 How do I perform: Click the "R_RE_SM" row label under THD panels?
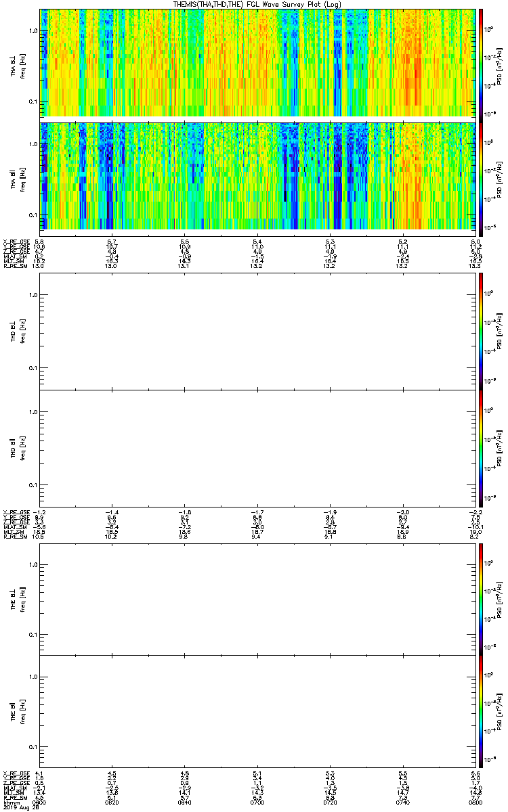point(15,537)
